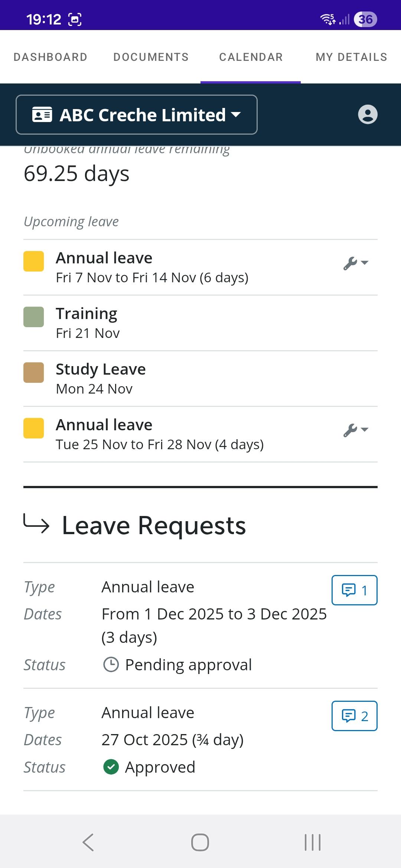The image size is (401, 868).
Task: Open comments on 1 Dec leave request
Action: point(354,590)
